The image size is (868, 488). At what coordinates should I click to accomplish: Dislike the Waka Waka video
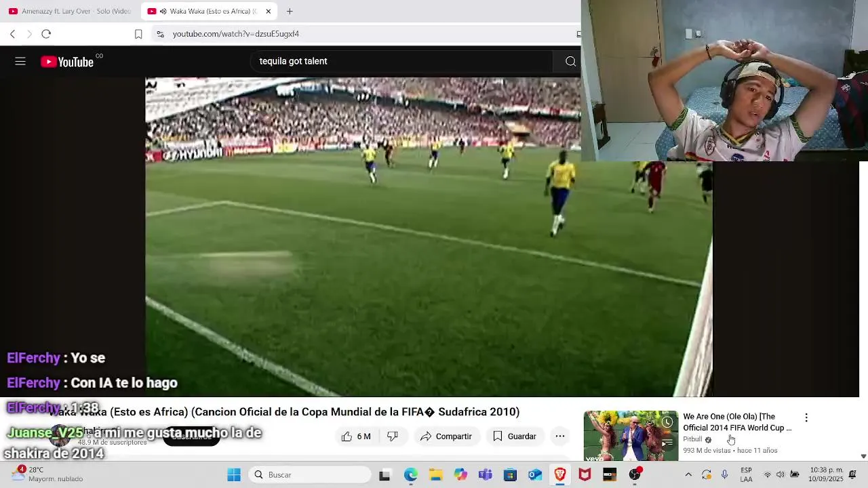click(393, 436)
